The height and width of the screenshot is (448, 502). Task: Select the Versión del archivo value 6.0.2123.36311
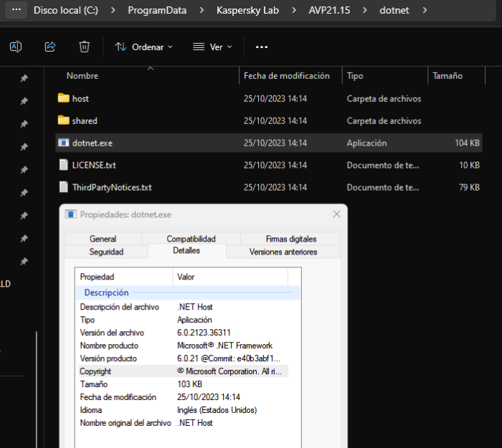click(x=204, y=333)
